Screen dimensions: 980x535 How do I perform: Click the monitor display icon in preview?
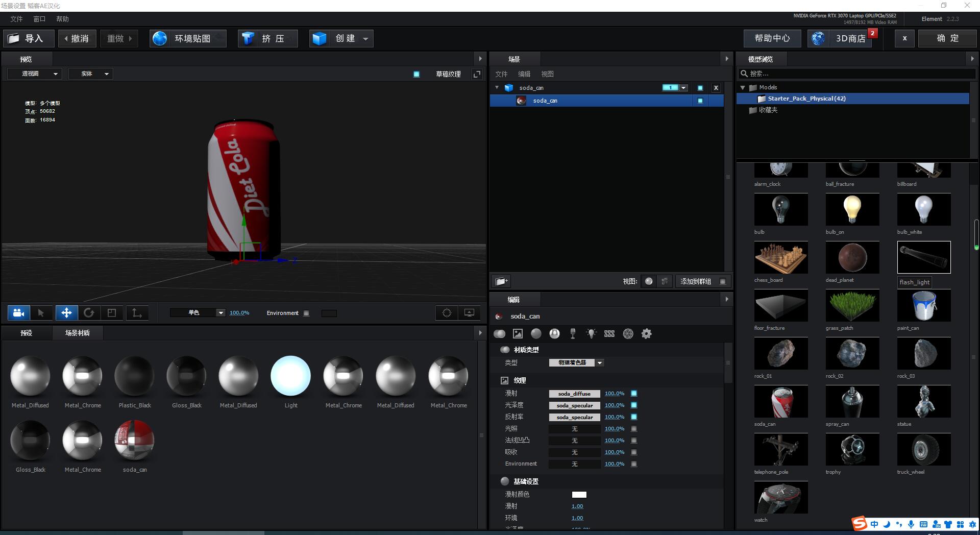[x=469, y=313]
